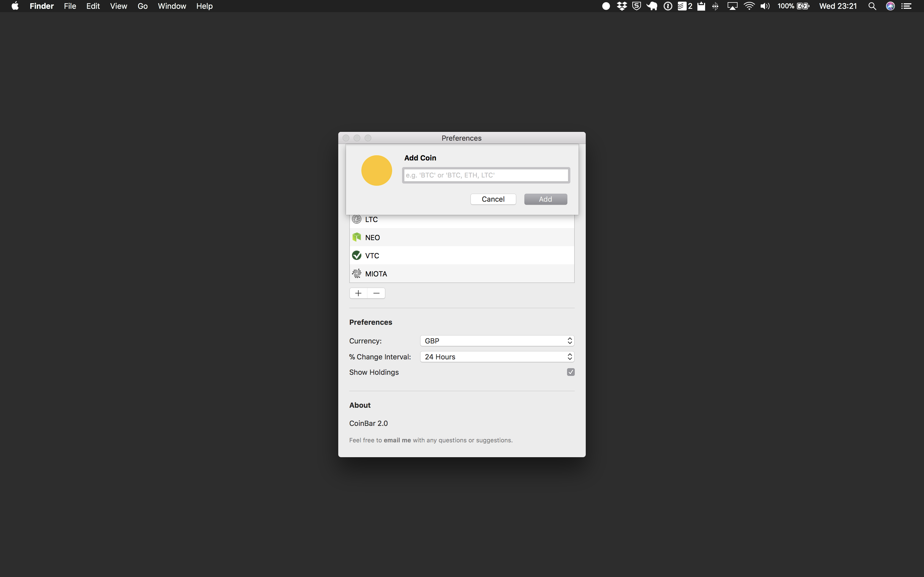Screen dimensions: 924x577
Task: Open Spotlight search magnifier icon
Action: pos(872,6)
